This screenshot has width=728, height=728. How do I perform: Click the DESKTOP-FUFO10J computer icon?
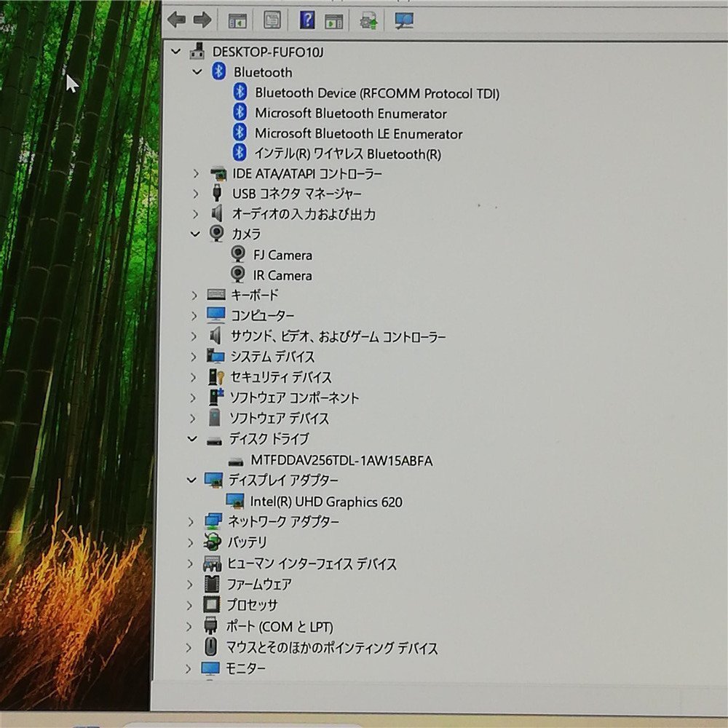197,51
